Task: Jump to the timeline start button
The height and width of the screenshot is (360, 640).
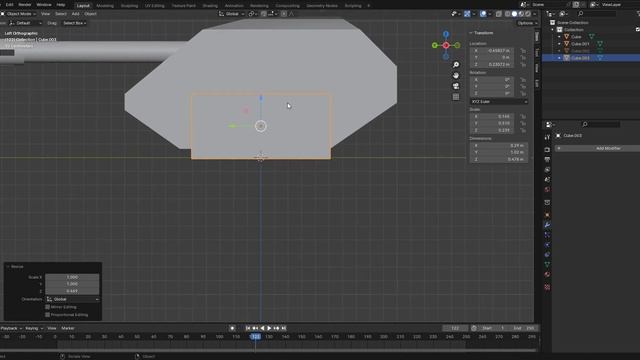Action: click(x=248, y=328)
